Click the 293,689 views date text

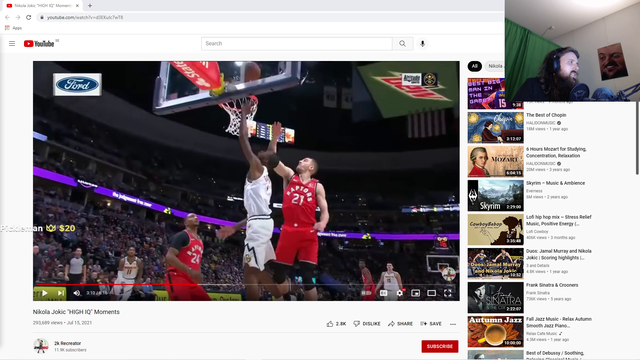coord(62,322)
